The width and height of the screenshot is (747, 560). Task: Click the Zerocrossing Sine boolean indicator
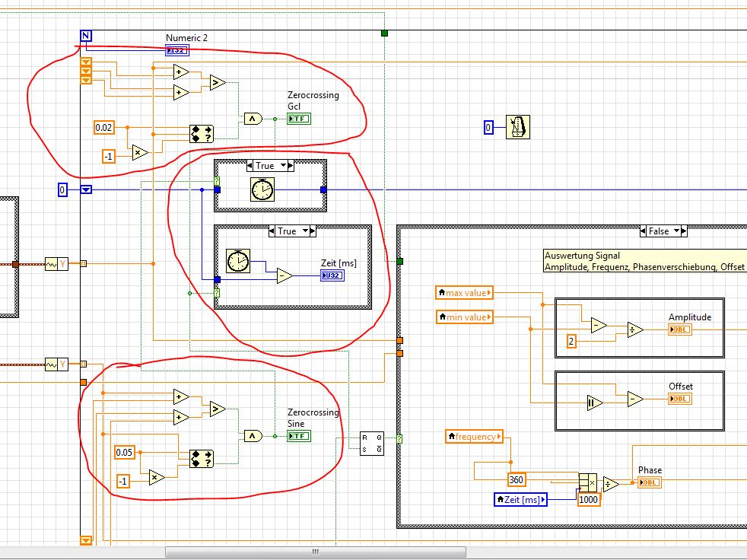coord(299,436)
